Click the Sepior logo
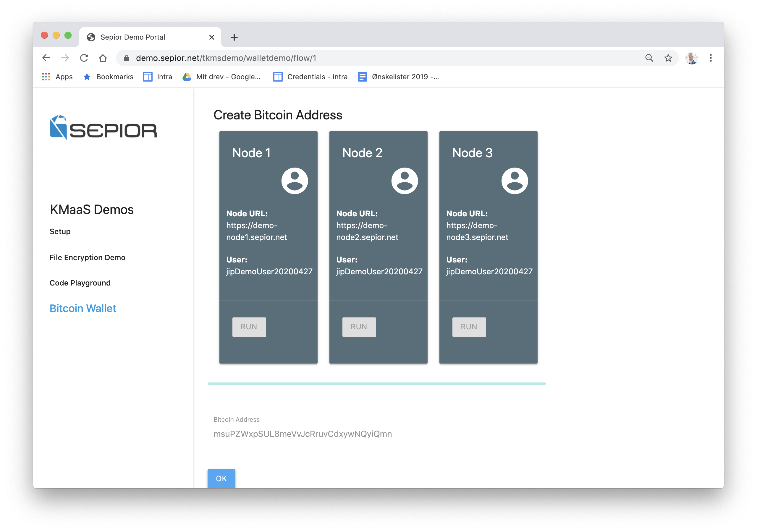This screenshot has height=532, width=757. point(103,128)
